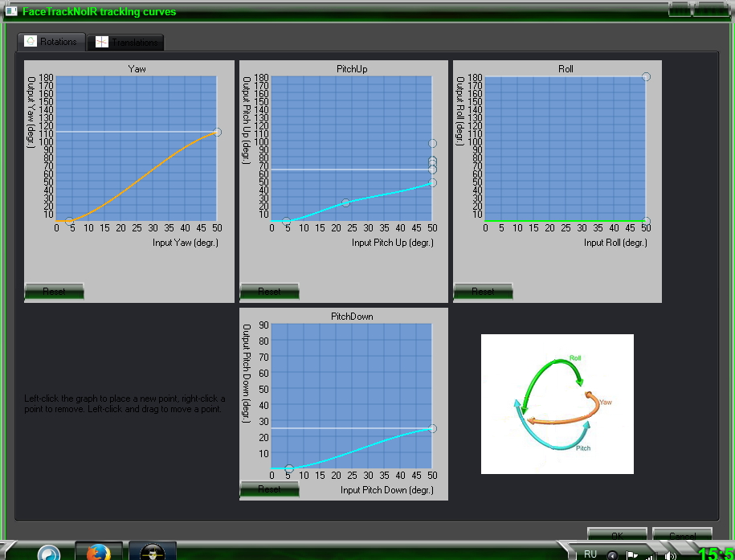Select Roll curve bottom-right point at zero
This screenshot has height=560, width=735.
pos(646,221)
